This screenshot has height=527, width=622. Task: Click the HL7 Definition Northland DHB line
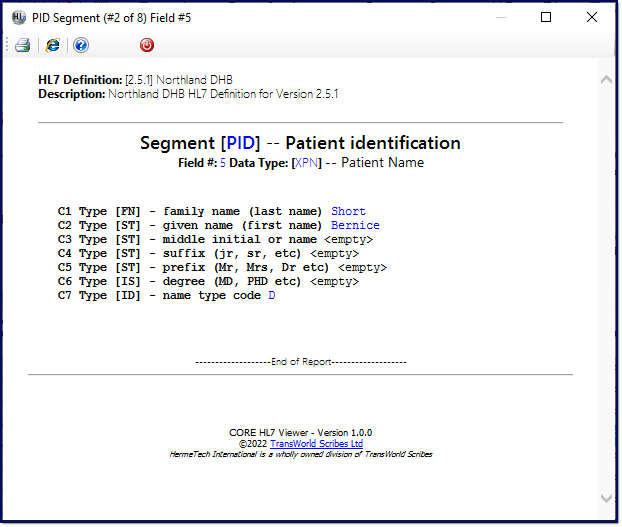coord(135,80)
